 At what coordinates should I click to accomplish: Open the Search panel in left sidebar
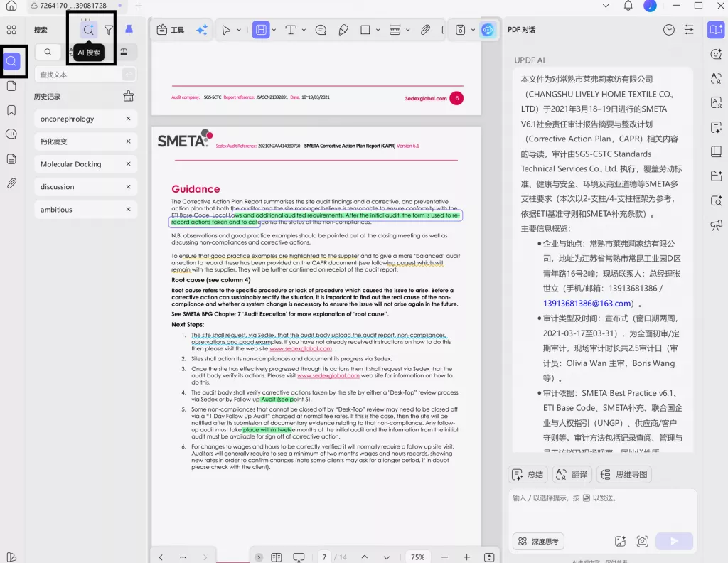(11, 61)
